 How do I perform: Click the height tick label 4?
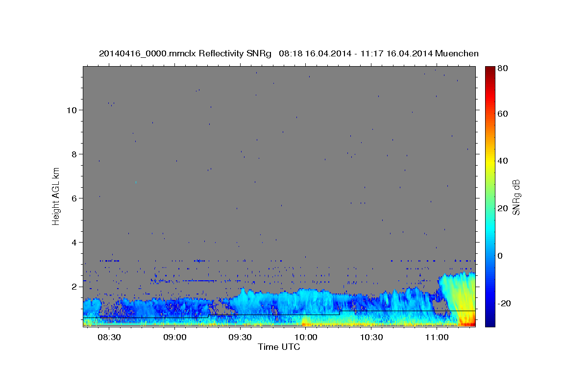pyautogui.click(x=75, y=242)
